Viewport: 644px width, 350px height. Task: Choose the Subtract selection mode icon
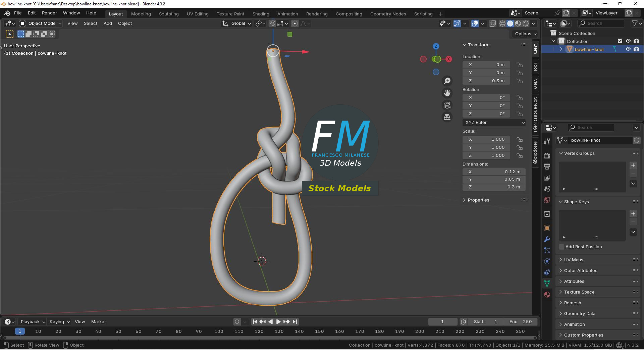point(36,34)
